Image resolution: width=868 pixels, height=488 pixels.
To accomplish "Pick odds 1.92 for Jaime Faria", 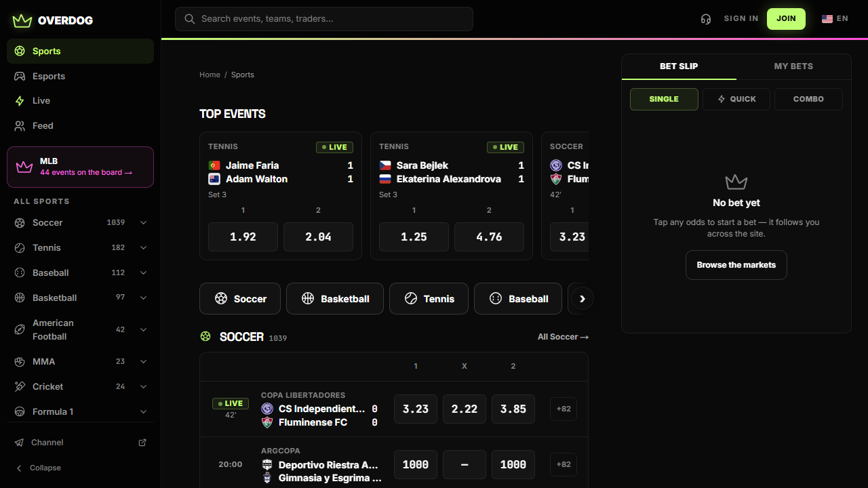I will coord(243,237).
